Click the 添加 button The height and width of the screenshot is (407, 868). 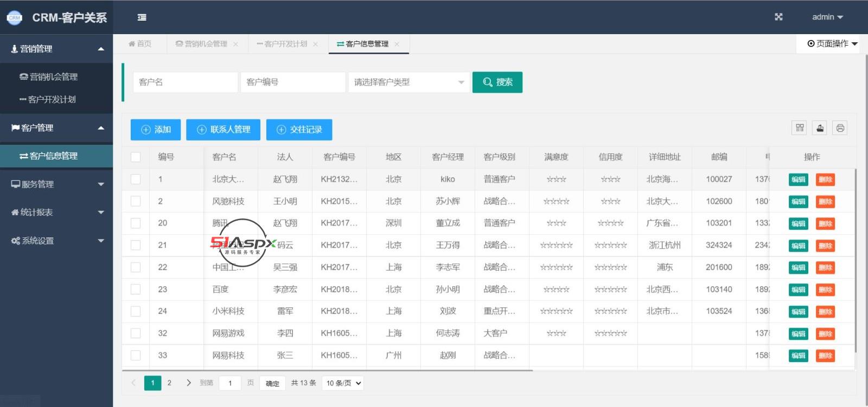(156, 130)
